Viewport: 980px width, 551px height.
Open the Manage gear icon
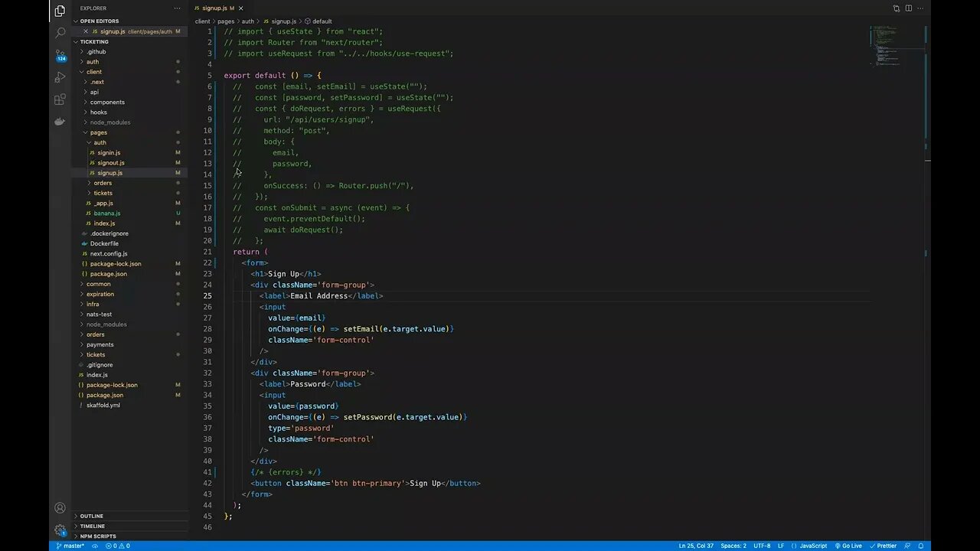pos(60,530)
